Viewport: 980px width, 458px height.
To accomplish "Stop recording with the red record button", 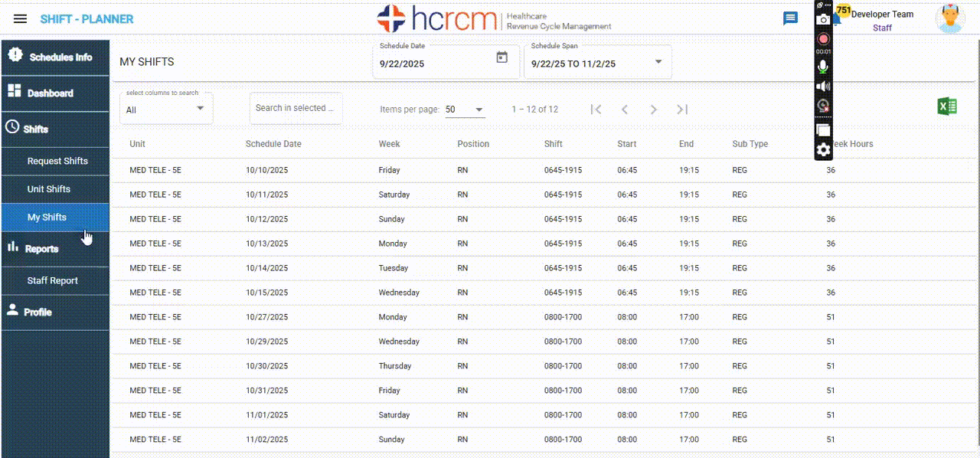I will [823, 39].
